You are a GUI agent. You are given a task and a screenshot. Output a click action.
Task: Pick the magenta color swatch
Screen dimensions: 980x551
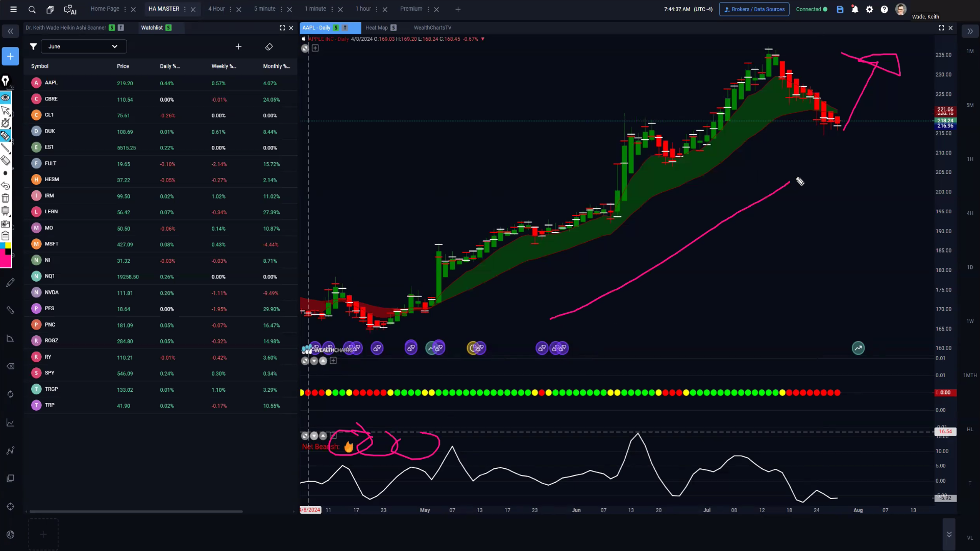(x=6, y=261)
